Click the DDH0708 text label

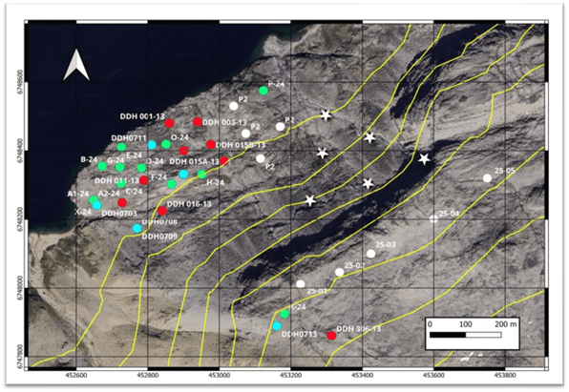(x=159, y=221)
